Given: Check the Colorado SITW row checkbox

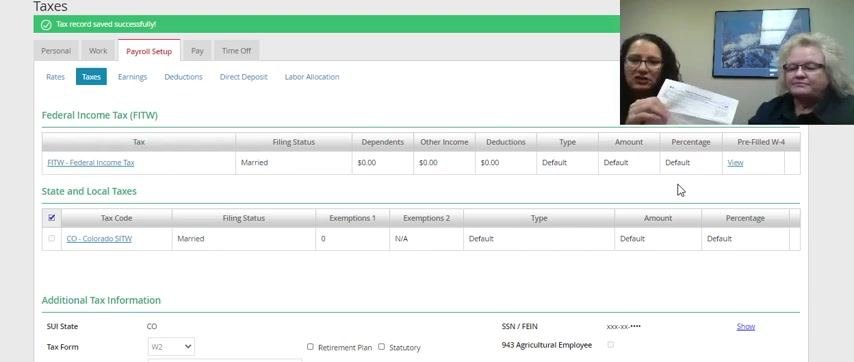Looking at the screenshot, I should (x=52, y=238).
